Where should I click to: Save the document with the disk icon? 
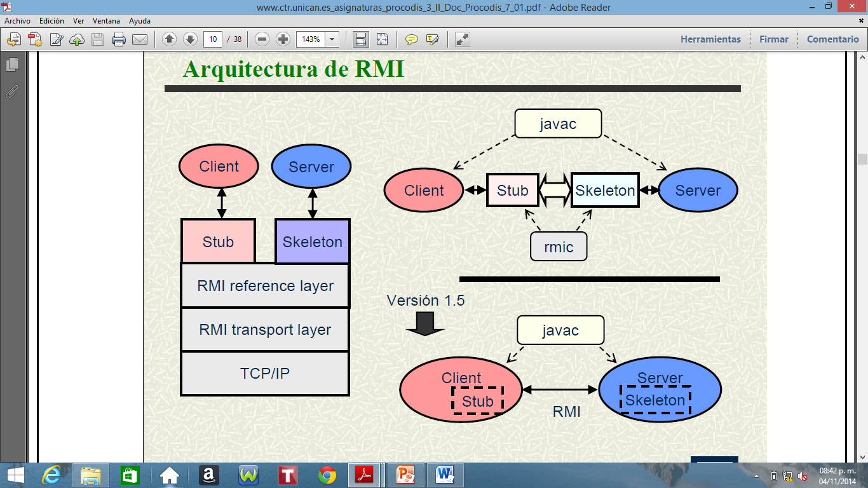[x=98, y=39]
